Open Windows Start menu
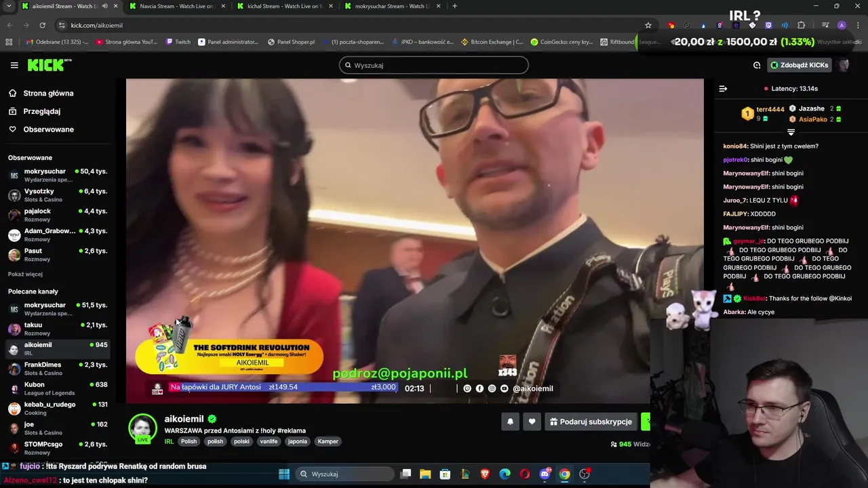The height and width of the screenshot is (488, 868). [284, 474]
